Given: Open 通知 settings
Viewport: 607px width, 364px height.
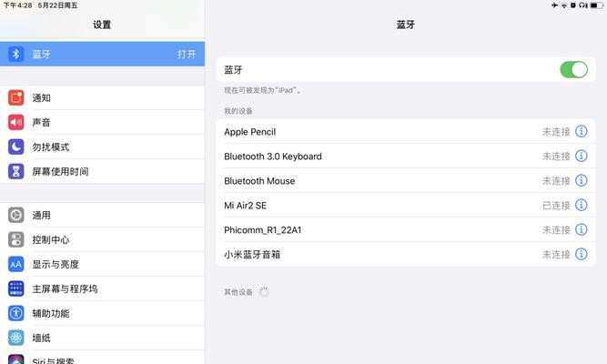Looking at the screenshot, I should tap(102, 97).
